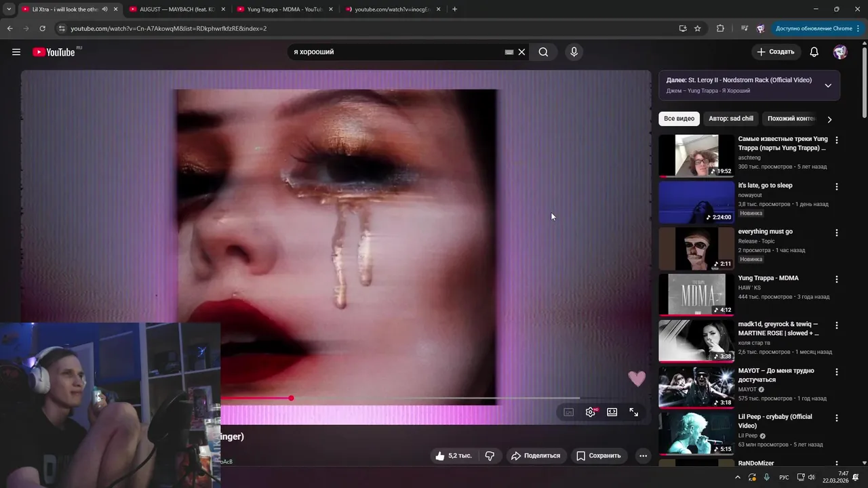The height and width of the screenshot is (488, 868).
Task: Bookmark this page with the star
Action: (698, 28)
